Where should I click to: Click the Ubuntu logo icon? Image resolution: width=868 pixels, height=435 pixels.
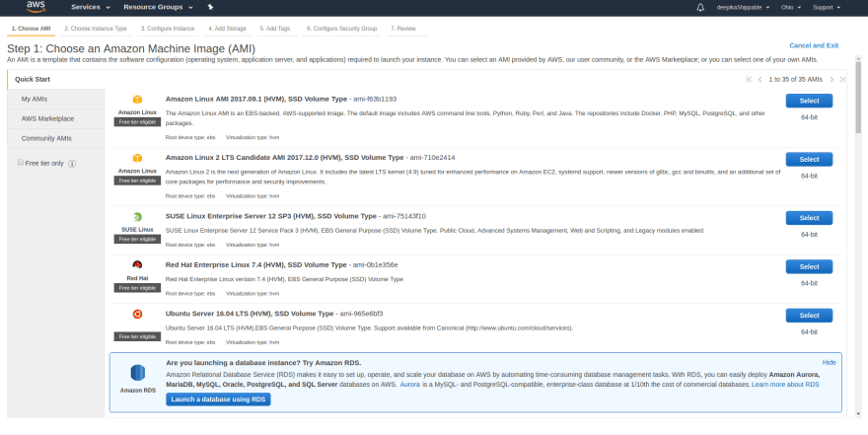click(x=137, y=314)
